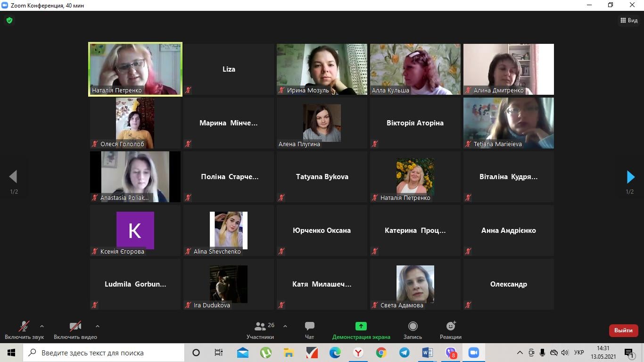Go to previous participants page arrow
The image size is (644, 362).
point(13,177)
